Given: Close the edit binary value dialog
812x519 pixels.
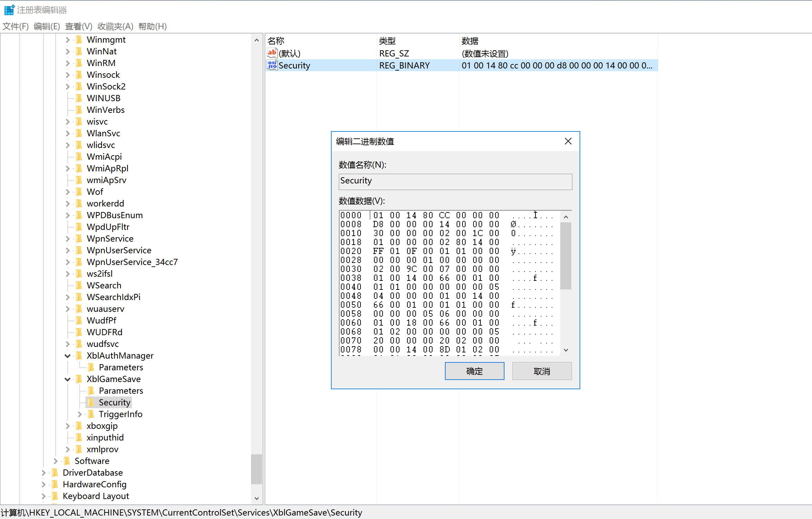Looking at the screenshot, I should pos(568,141).
